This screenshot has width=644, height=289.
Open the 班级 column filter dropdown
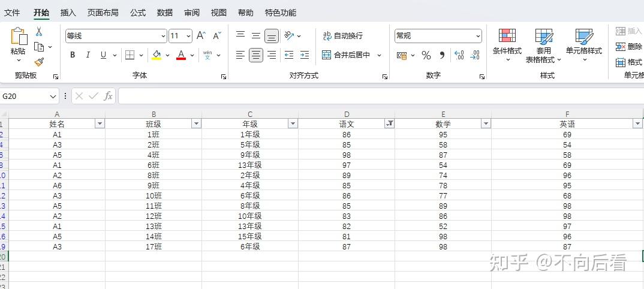196,124
